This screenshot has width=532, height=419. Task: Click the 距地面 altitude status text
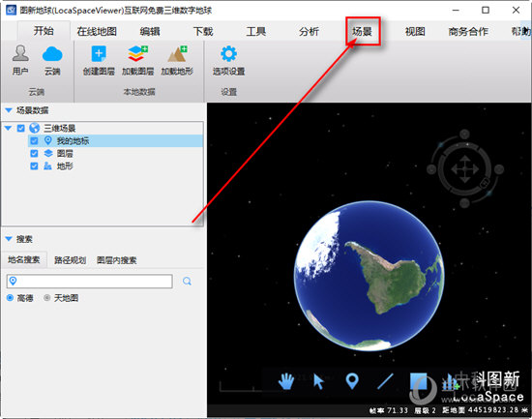486,410
